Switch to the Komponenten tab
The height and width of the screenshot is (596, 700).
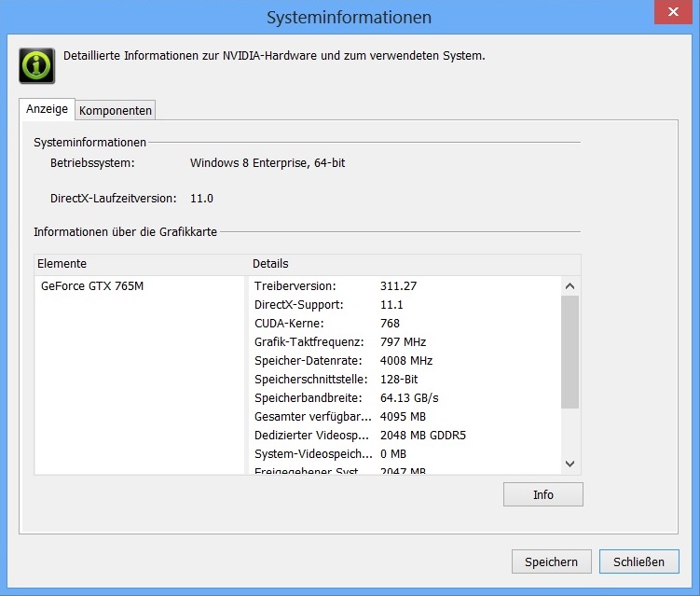click(x=116, y=110)
